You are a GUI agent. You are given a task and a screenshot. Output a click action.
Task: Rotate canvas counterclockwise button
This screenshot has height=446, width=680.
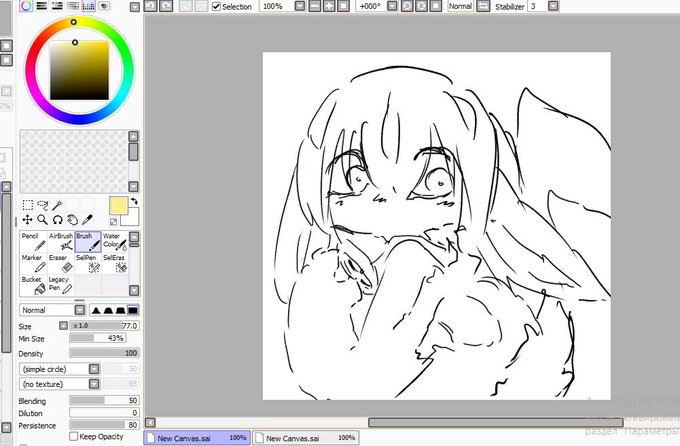click(407, 6)
